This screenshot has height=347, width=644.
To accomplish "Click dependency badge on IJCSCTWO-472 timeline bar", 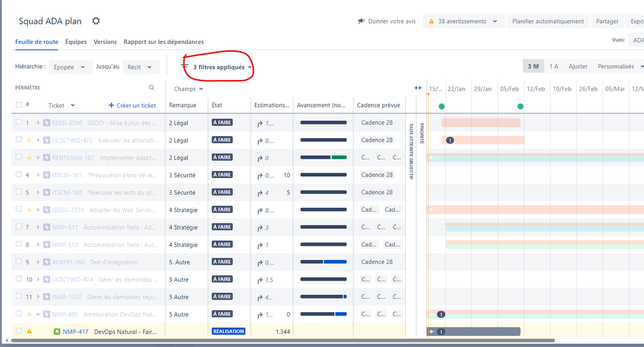I will [450, 141].
